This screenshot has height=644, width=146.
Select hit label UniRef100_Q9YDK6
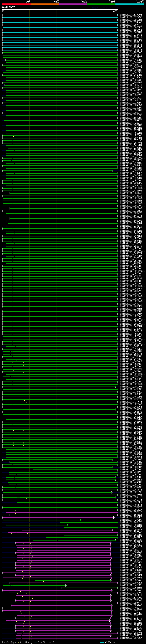coord(131,583)
